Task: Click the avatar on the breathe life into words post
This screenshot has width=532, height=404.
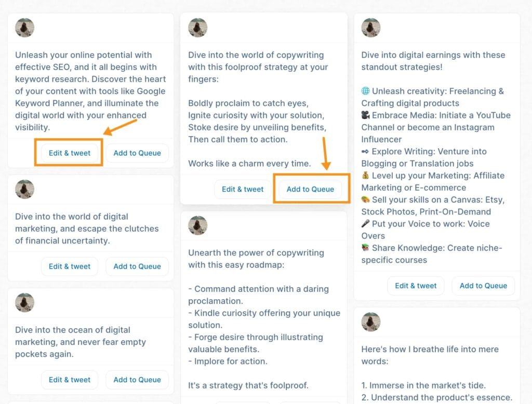Action: point(370,322)
